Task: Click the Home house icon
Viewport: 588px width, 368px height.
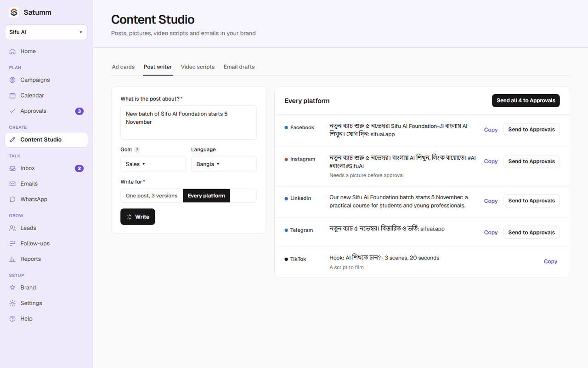Action: click(x=12, y=52)
